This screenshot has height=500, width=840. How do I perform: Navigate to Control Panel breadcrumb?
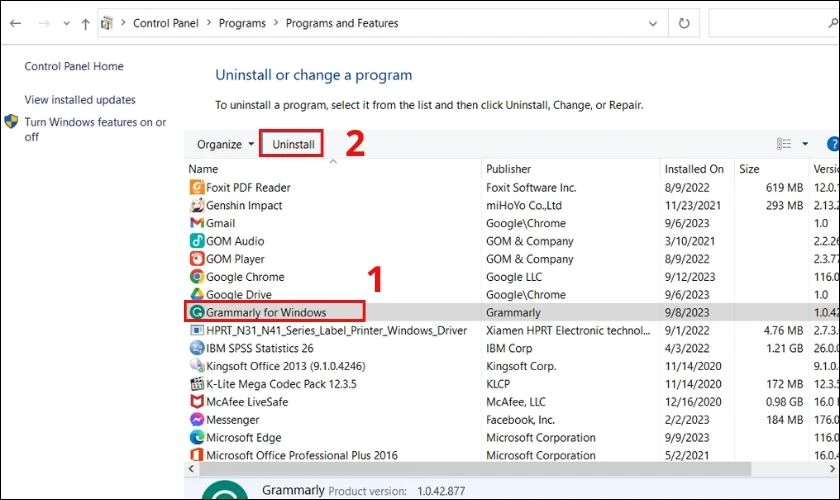click(x=166, y=23)
